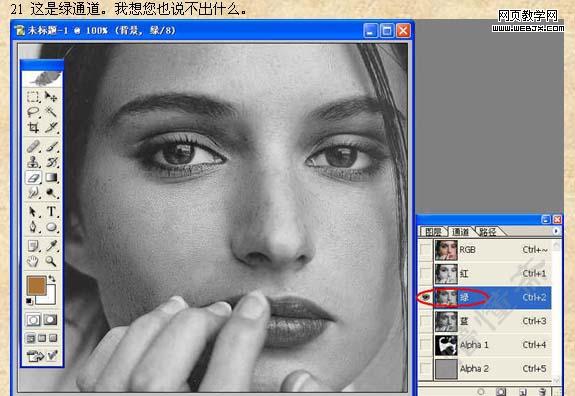Select the Eraser tool
This screenshot has height=396, width=575.
pos(33,178)
